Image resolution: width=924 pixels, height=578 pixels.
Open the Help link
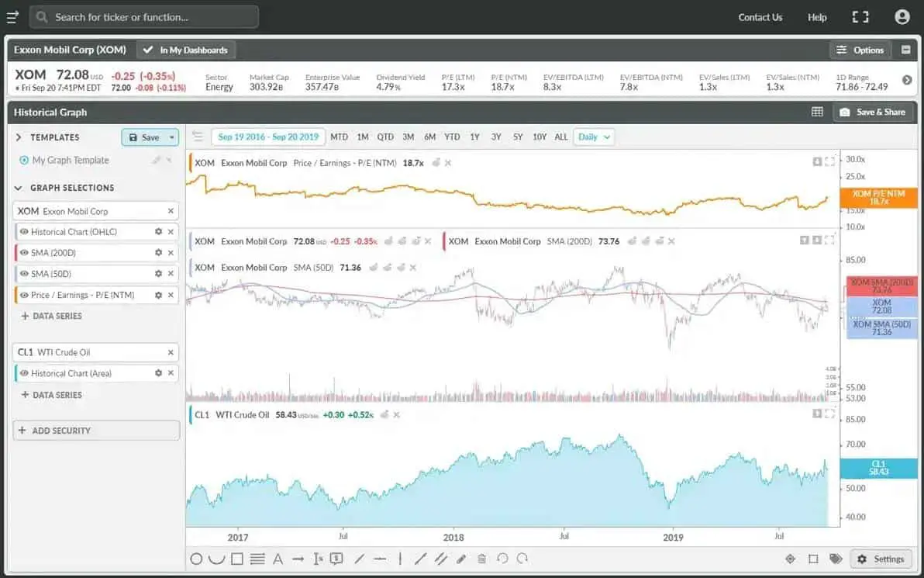817,17
